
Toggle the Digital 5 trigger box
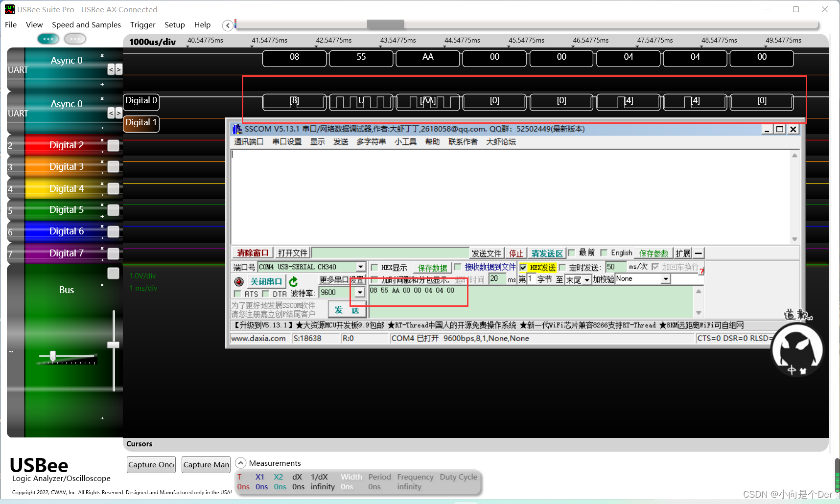(113, 210)
